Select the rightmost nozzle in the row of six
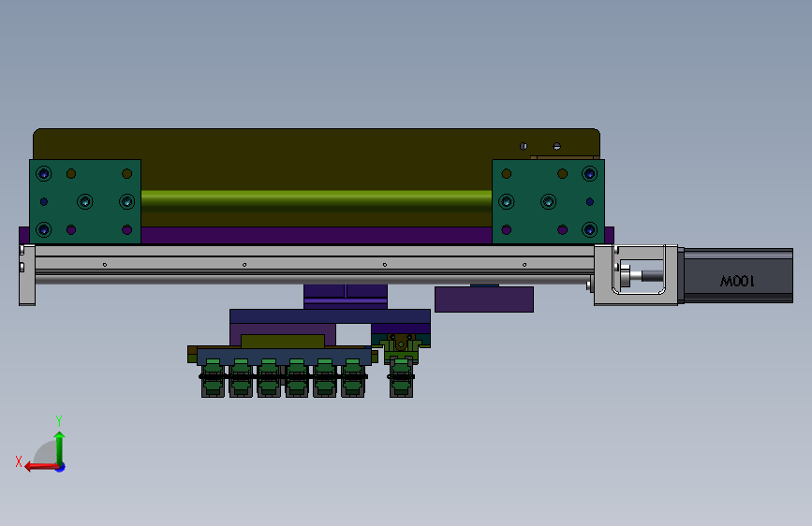 pyautogui.click(x=353, y=378)
